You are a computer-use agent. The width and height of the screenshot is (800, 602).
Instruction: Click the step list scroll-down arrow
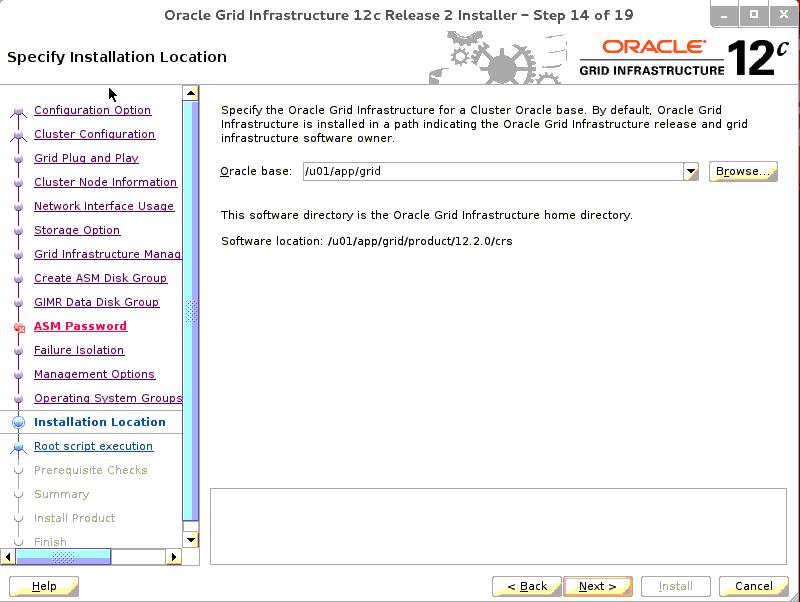point(191,540)
